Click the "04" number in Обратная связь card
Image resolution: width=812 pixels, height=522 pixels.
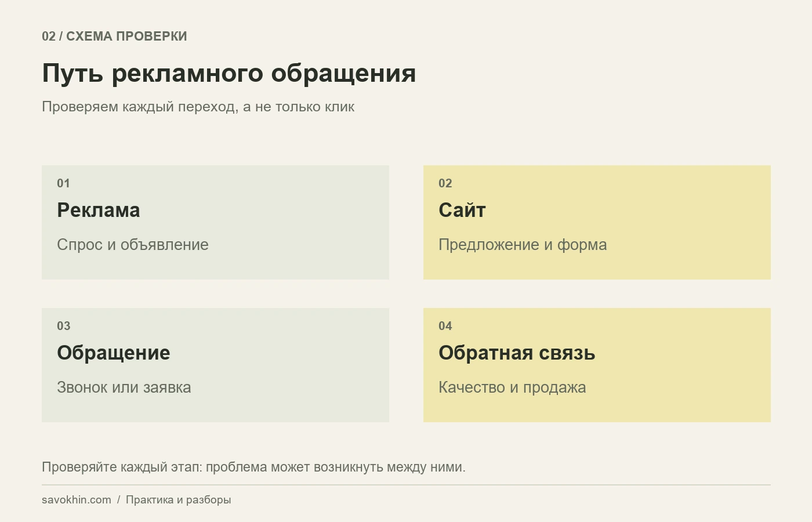pos(445,326)
